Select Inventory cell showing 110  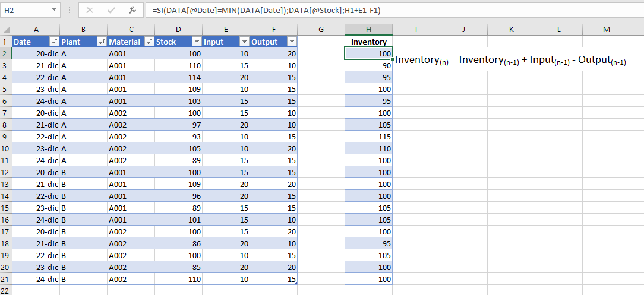click(368, 148)
